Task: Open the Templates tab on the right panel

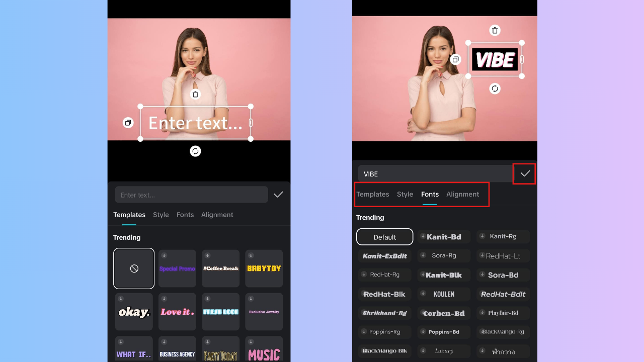Action: pyautogui.click(x=373, y=194)
